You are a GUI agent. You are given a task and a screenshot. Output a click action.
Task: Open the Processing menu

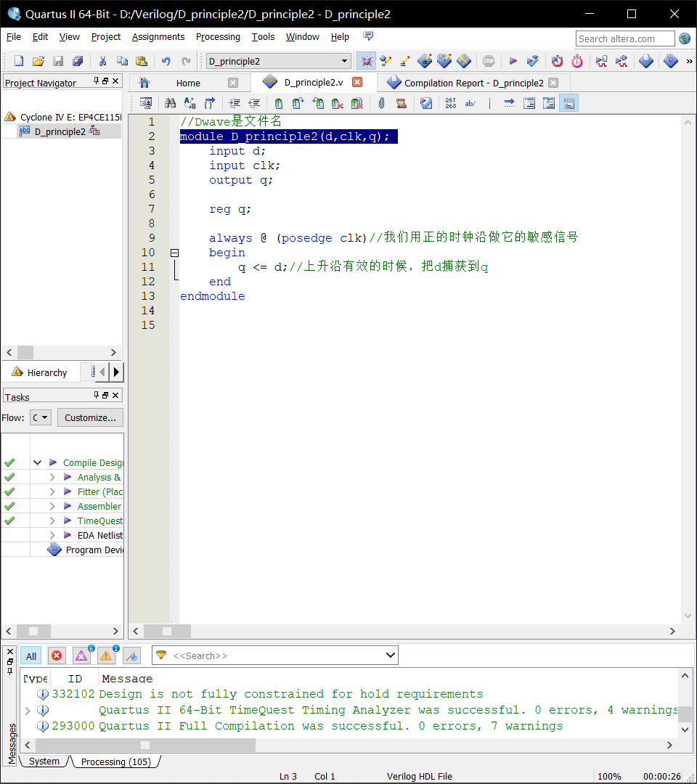(x=218, y=36)
